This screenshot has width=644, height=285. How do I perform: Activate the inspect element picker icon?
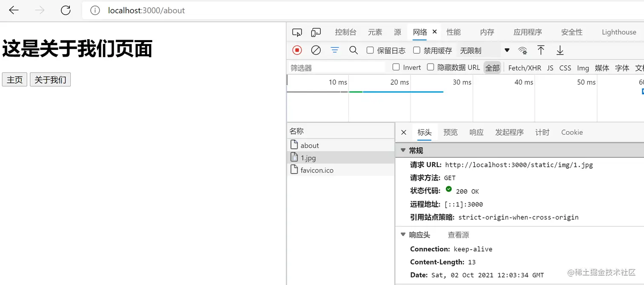297,32
